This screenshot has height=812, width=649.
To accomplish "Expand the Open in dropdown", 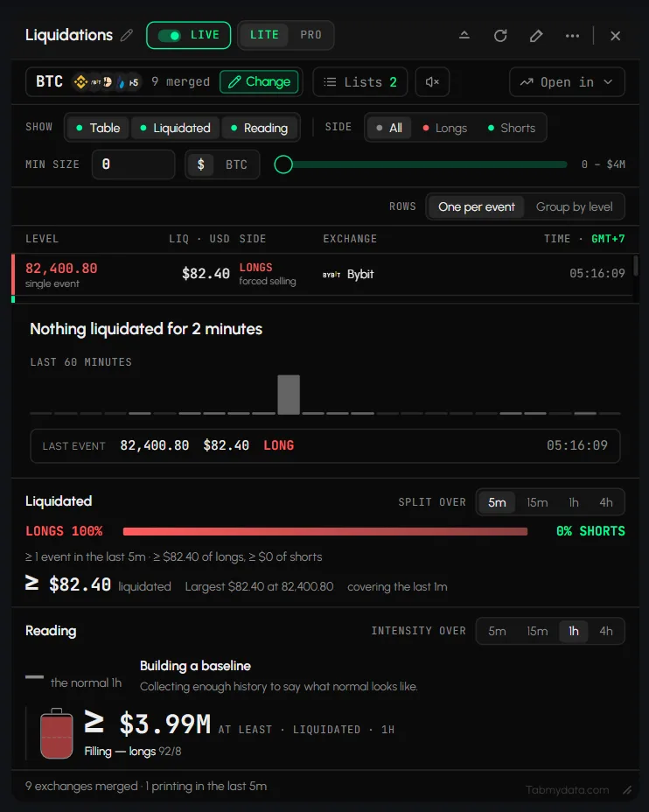I will point(567,82).
